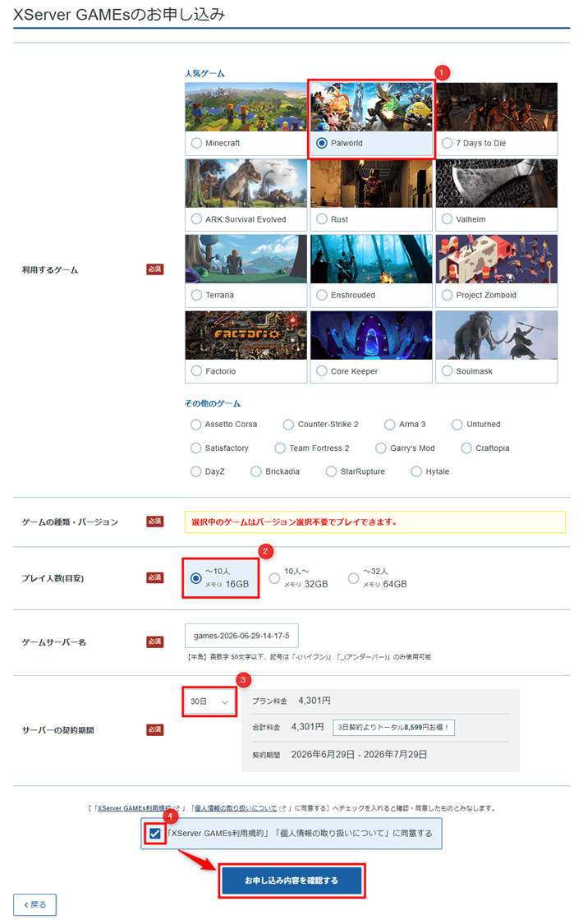The image size is (583, 924).
Task: Select the ~32人 64GB memory plan
Action: tap(353, 578)
